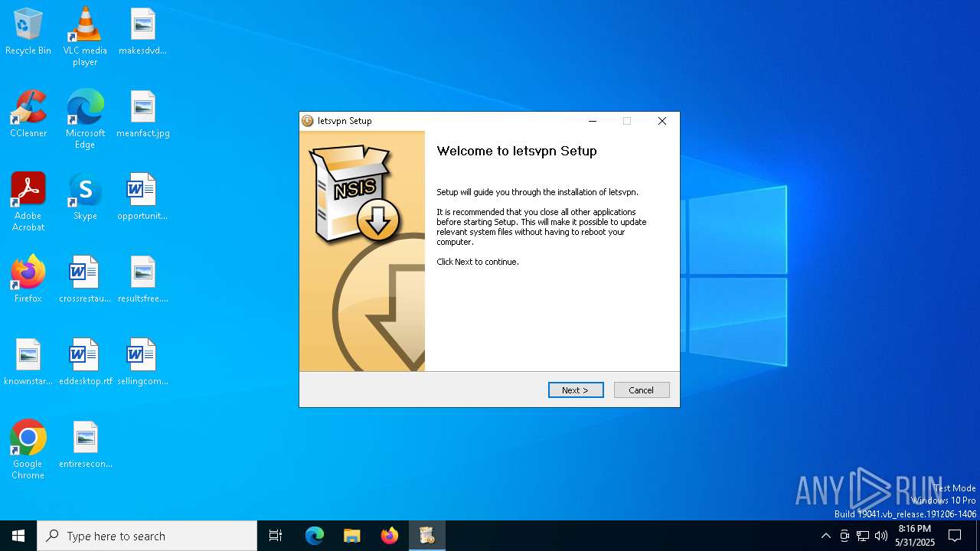Select the Firefox desktop shortcut
This screenshot has width=980, height=551.
click(x=28, y=280)
